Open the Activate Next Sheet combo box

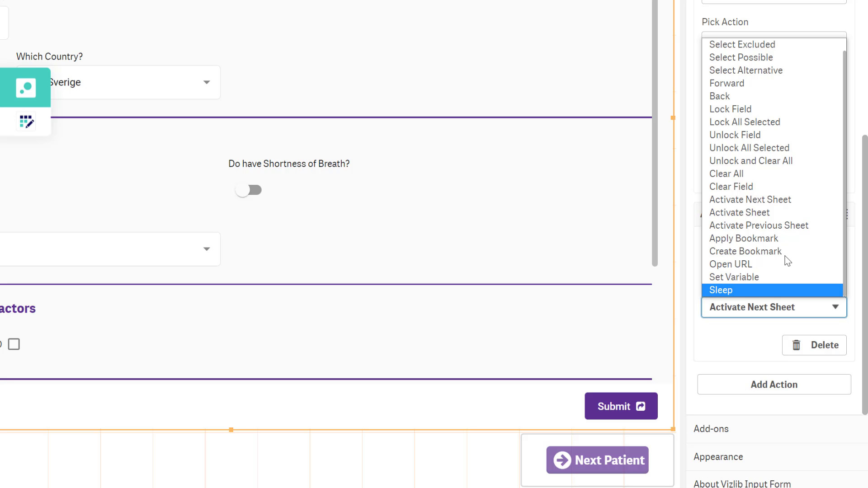(774, 307)
